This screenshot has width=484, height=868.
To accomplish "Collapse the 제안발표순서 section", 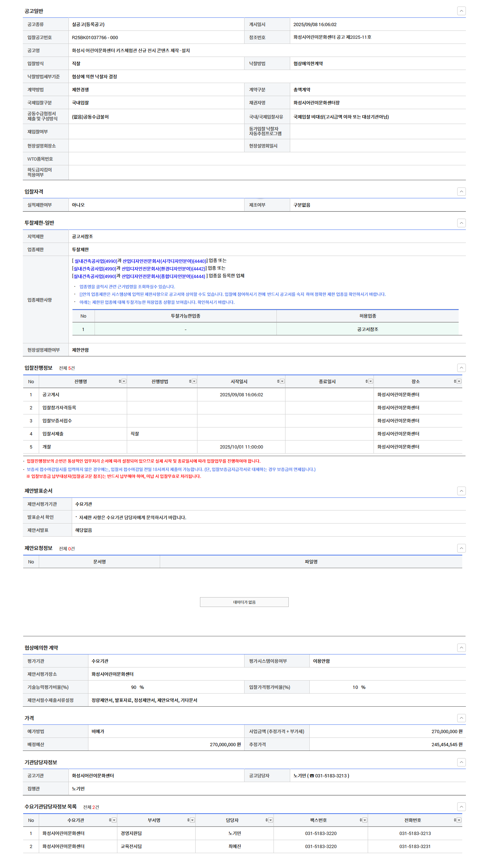I will tap(461, 491).
